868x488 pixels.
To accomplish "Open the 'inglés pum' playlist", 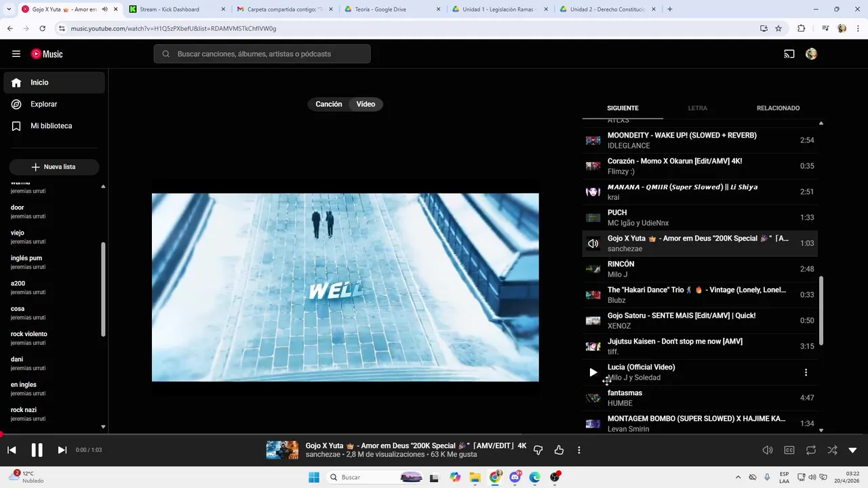I will click(x=53, y=262).
